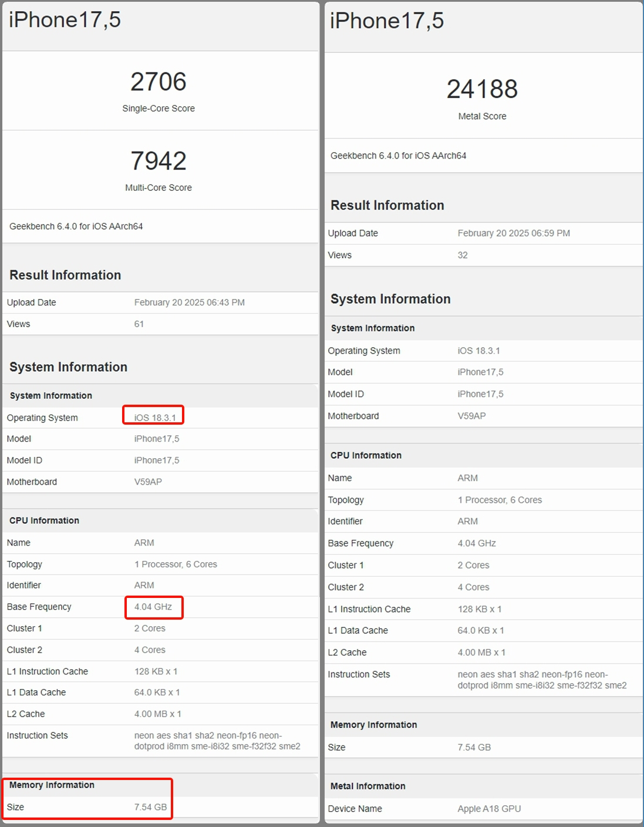The width and height of the screenshot is (644, 827).
Task: Select 'Base Frequency' label on CPU score page
Action: click(39, 607)
